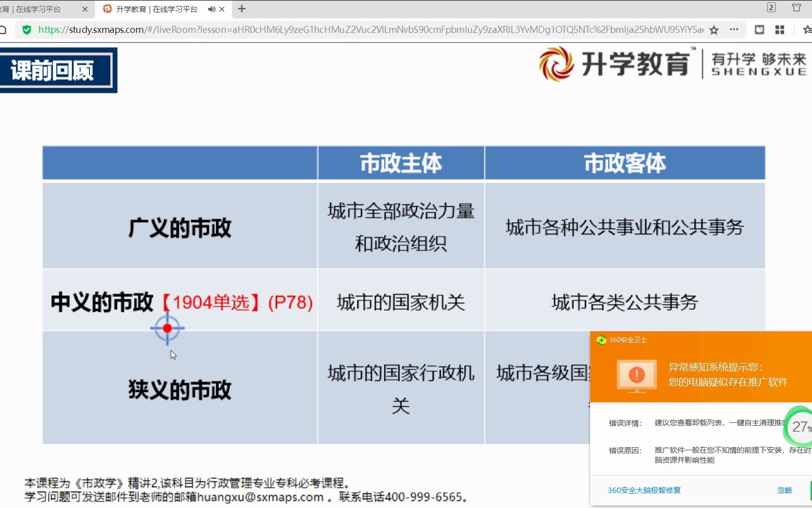Bookmark this page with the star

click(x=714, y=30)
